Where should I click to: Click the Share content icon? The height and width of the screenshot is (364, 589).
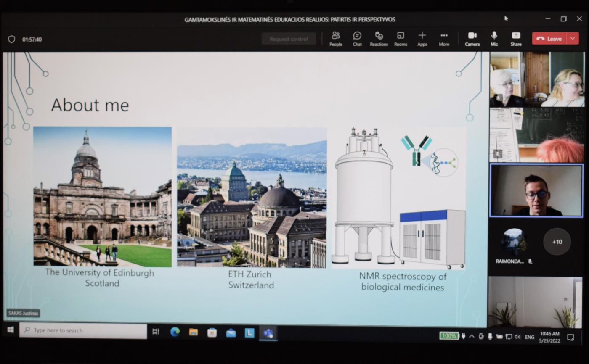click(516, 39)
